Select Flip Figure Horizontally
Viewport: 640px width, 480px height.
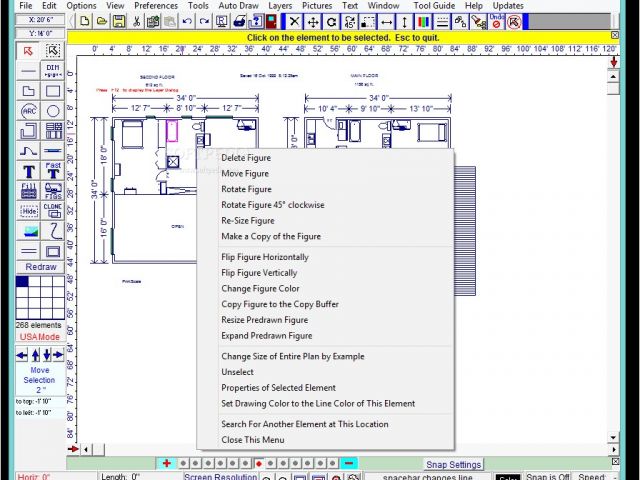[x=265, y=257]
